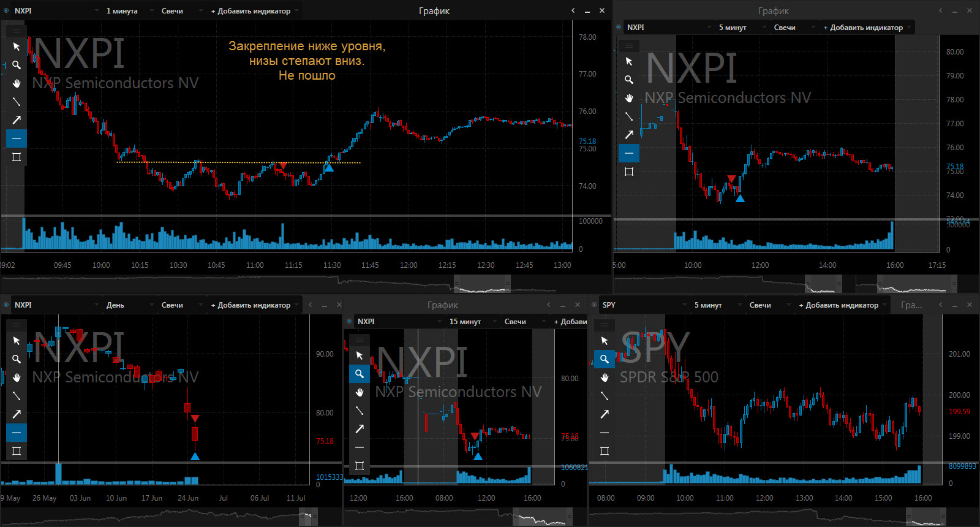
Task: Pick hand pan tool in 1-minute chart
Action: 17,83
